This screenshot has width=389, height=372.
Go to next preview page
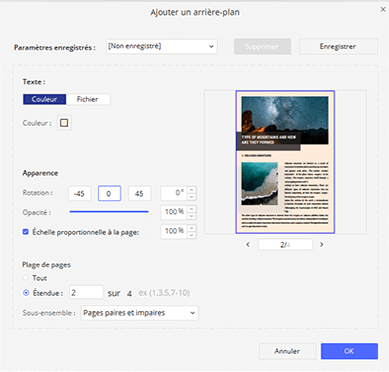(x=321, y=245)
